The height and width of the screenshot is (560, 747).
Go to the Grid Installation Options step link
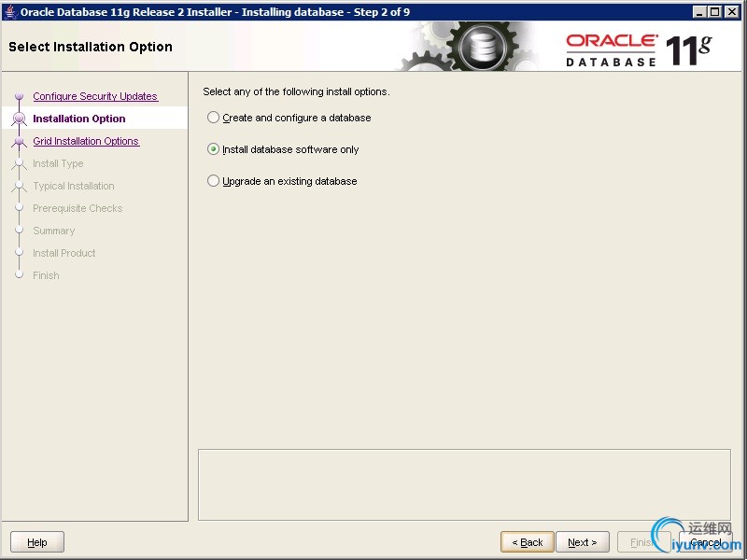click(x=86, y=141)
